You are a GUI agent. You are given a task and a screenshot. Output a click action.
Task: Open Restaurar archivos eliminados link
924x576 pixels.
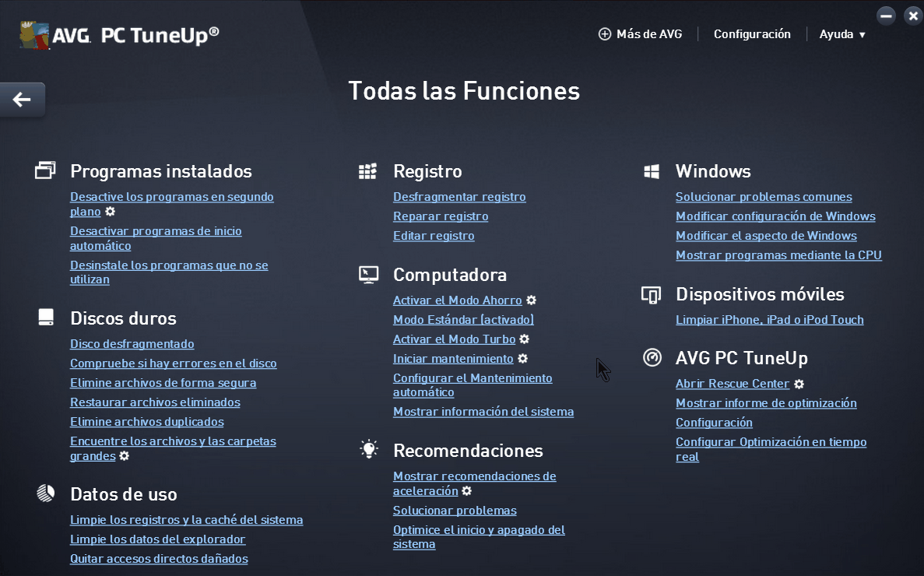coord(155,402)
